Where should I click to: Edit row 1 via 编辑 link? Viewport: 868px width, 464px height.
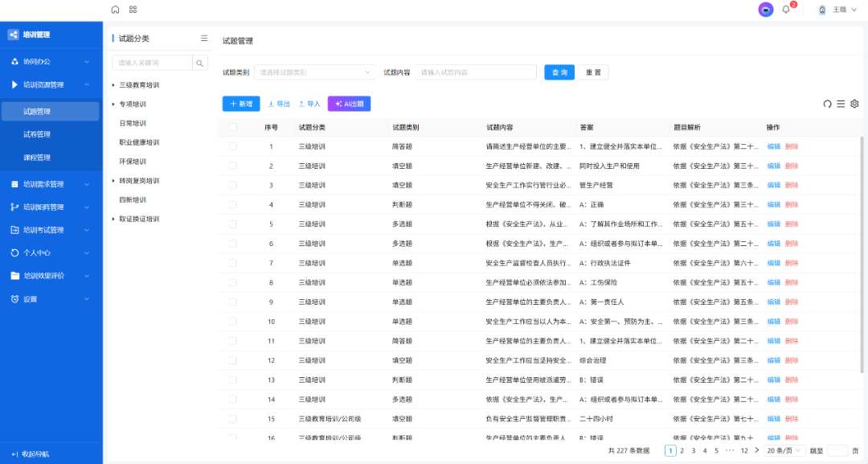point(773,146)
